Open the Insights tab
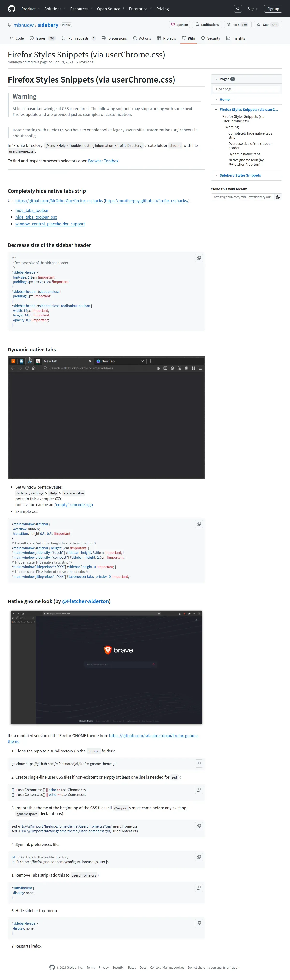The image size is (290, 980). 236,38
